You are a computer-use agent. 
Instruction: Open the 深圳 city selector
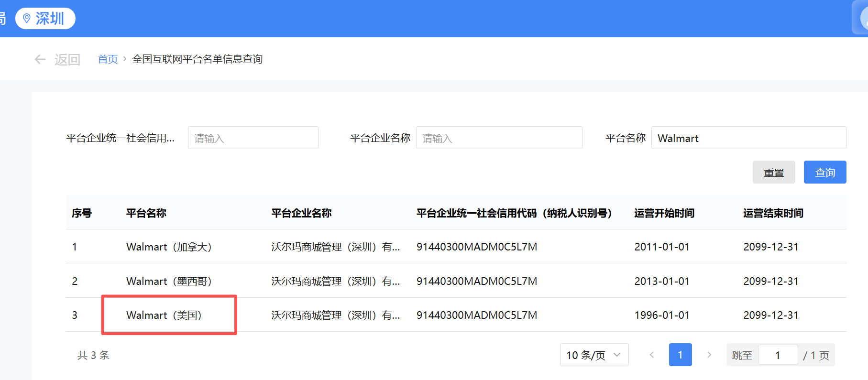(x=45, y=19)
